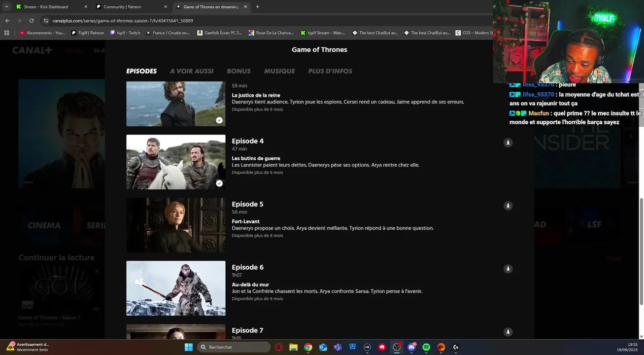
Task: Open the Avertissement notification in the taskbar
Action: [x=28, y=347]
